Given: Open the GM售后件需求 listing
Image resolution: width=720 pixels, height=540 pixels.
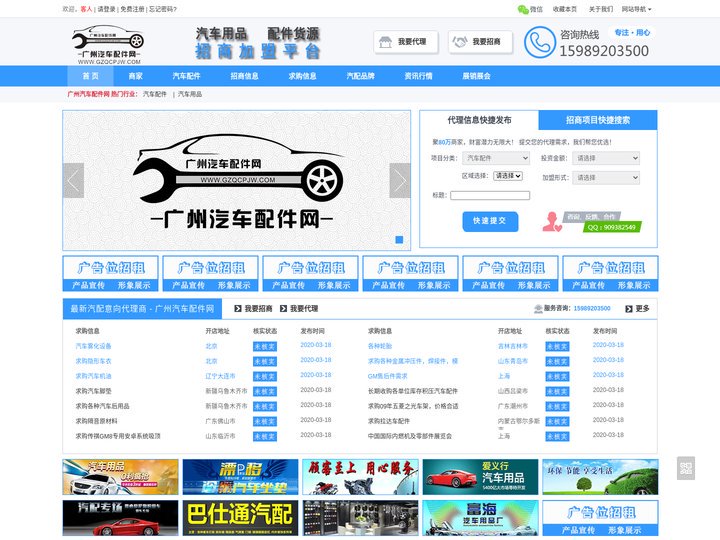Looking at the screenshot, I should pos(388,376).
